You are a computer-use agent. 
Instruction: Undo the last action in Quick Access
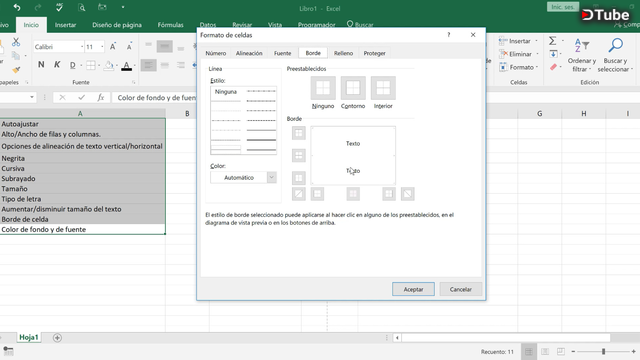click(x=17, y=7)
